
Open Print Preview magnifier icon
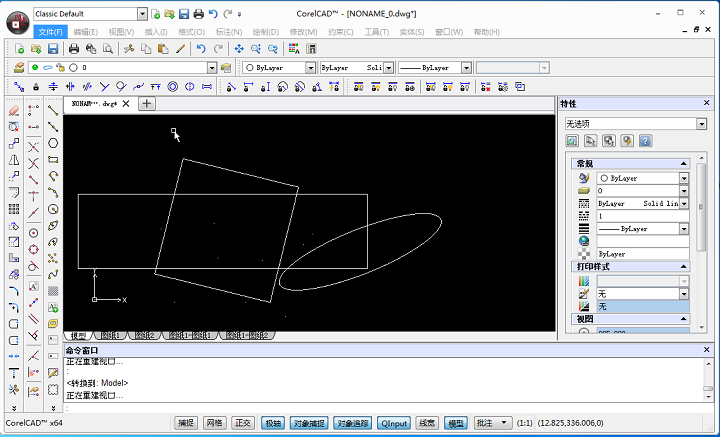pos(108,49)
